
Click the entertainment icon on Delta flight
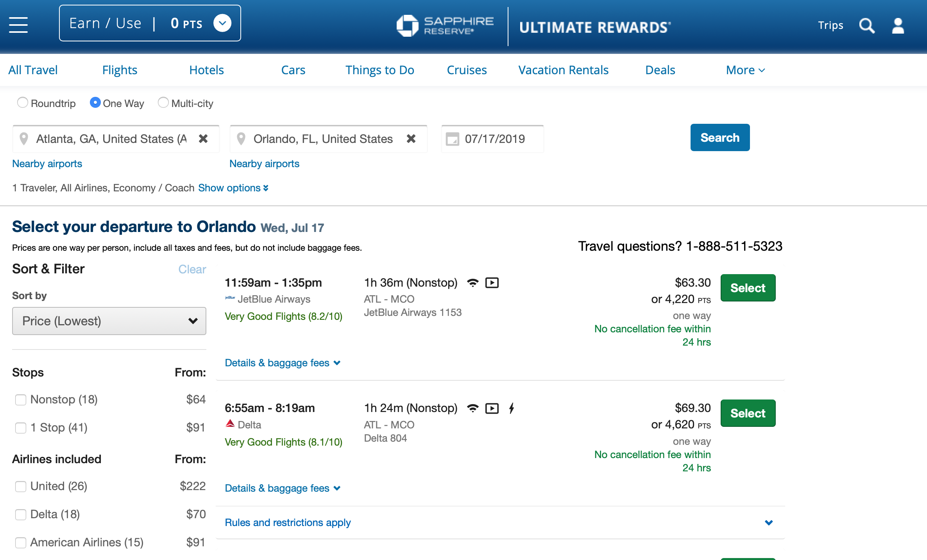click(492, 408)
